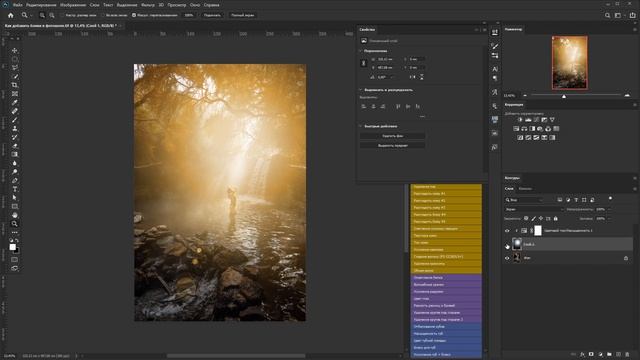The width and height of the screenshot is (640, 360).
Task: Select the Zoom tool in left toolbar
Action: click(15, 224)
